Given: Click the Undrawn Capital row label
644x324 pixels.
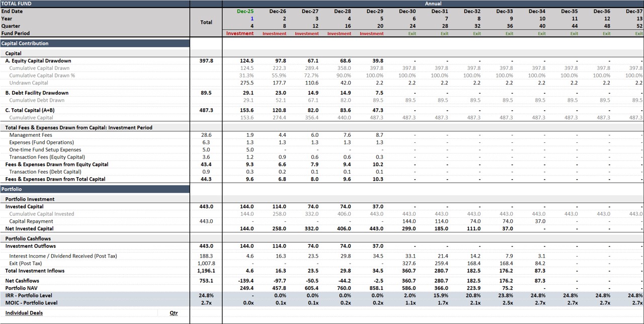Looking at the screenshot, I should click(29, 83).
